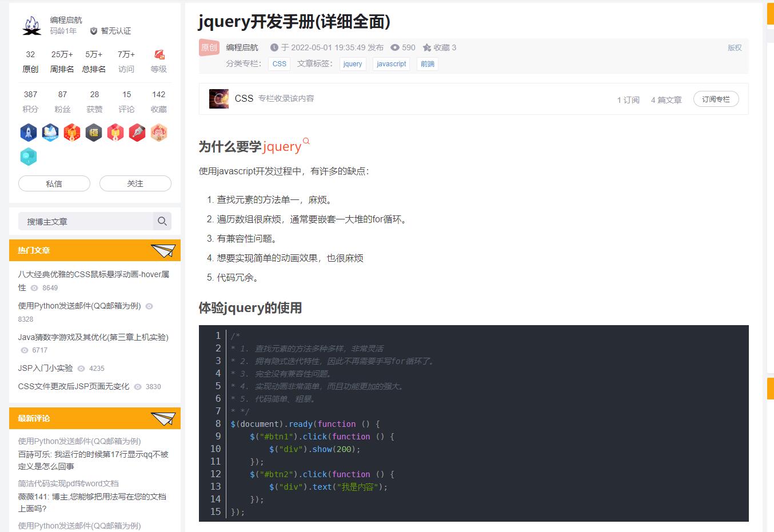Subscribe via the 订阅专栏 button

[x=716, y=99]
